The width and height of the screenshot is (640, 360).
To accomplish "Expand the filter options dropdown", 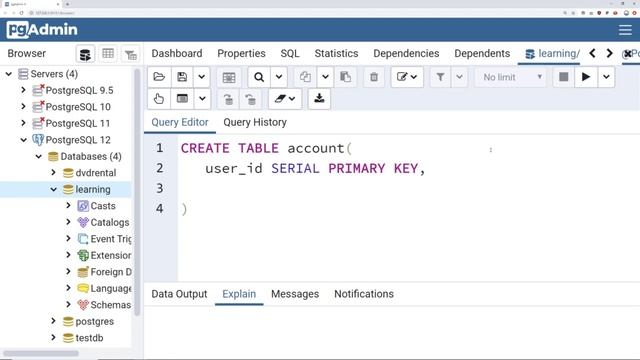I will tap(459, 77).
